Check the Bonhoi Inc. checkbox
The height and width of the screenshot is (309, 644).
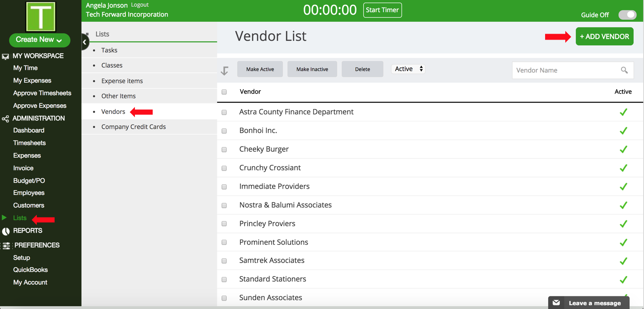pyautogui.click(x=224, y=131)
